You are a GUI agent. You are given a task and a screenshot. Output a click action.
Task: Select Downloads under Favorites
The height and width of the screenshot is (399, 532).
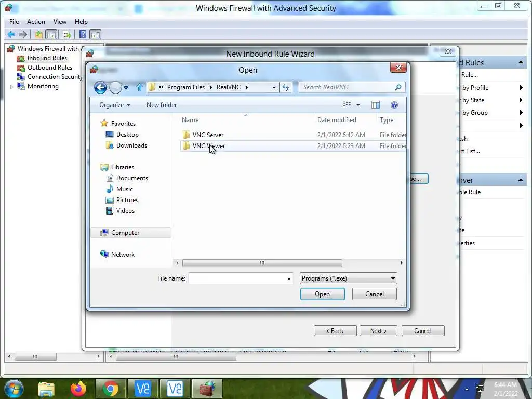pyautogui.click(x=131, y=145)
